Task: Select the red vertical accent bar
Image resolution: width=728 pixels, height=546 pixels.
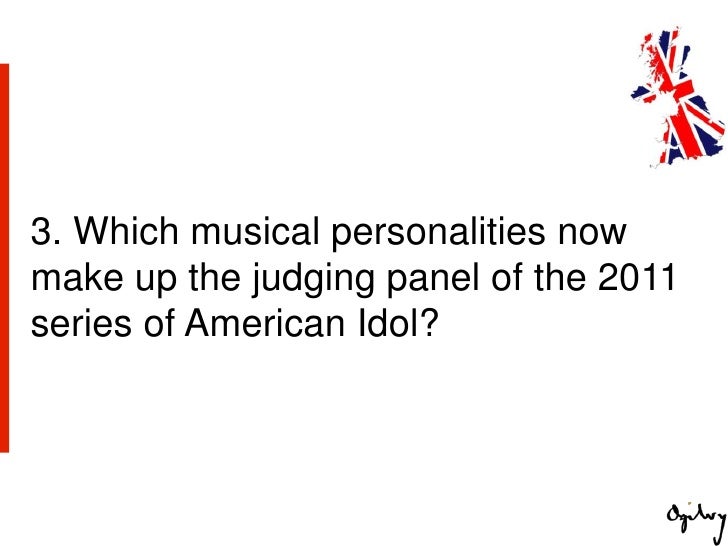Action: [4, 258]
